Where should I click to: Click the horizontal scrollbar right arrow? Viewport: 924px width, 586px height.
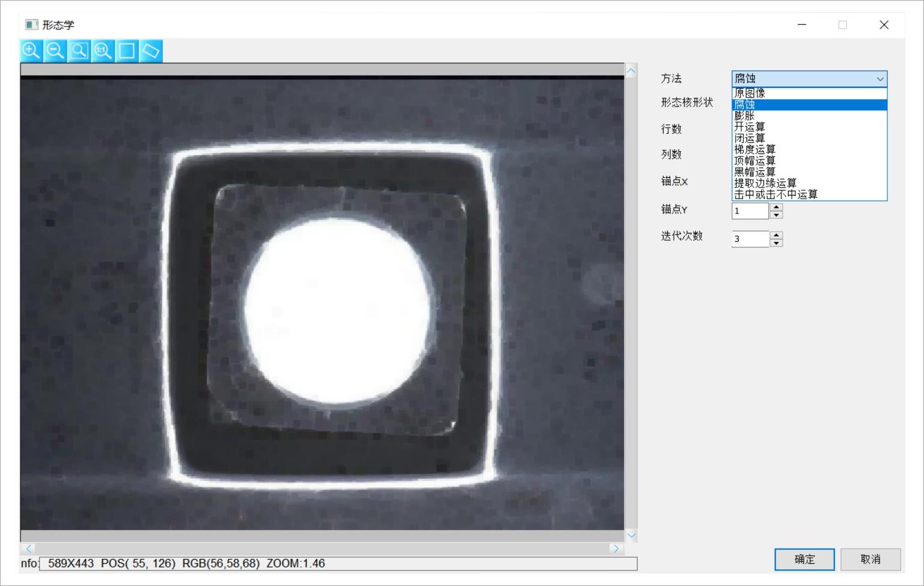point(615,548)
